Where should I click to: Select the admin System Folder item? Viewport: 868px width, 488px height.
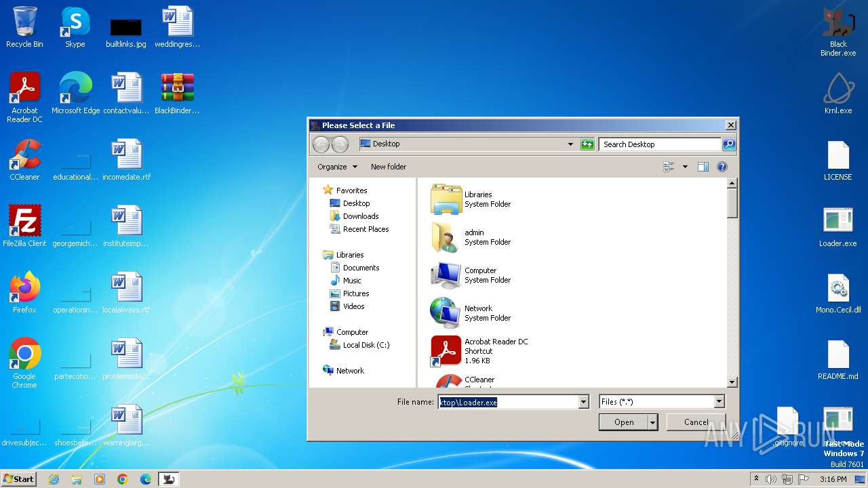(471, 237)
